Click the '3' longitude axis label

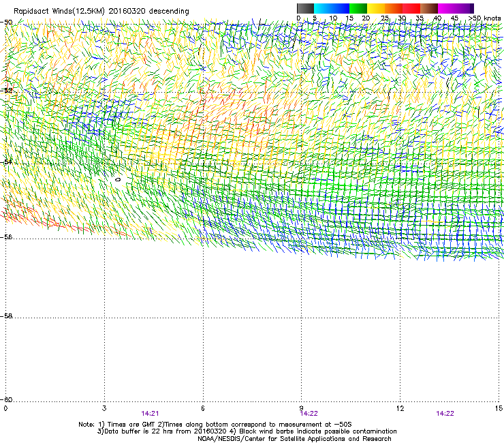point(104,408)
